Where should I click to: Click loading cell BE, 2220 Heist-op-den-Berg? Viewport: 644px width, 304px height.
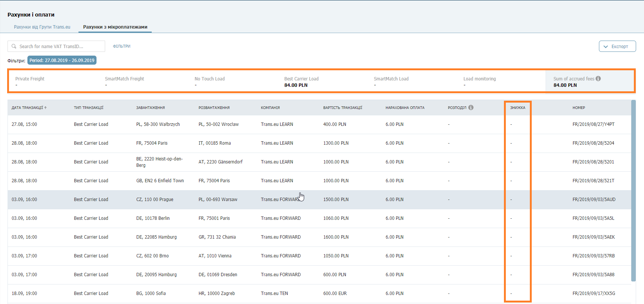[x=160, y=162]
